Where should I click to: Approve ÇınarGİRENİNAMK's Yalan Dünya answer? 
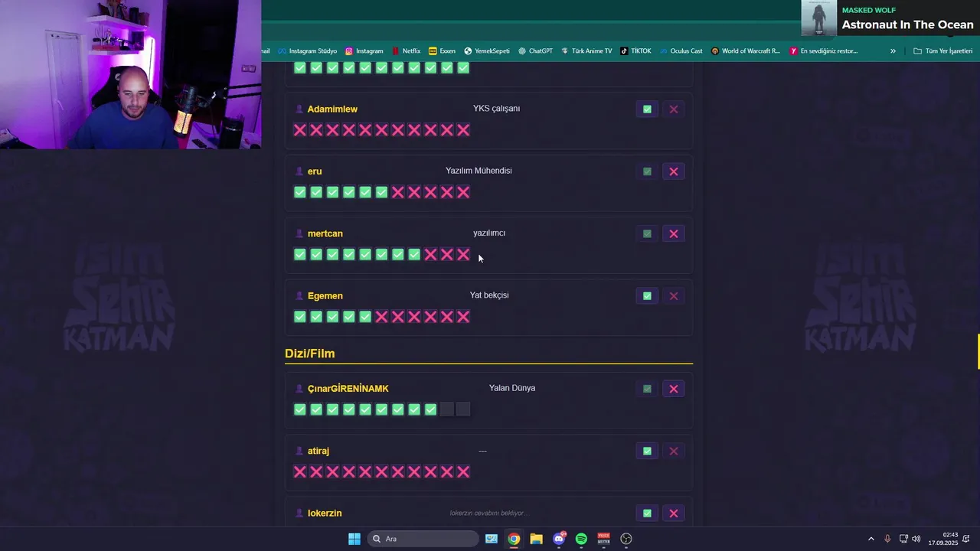[x=647, y=389]
